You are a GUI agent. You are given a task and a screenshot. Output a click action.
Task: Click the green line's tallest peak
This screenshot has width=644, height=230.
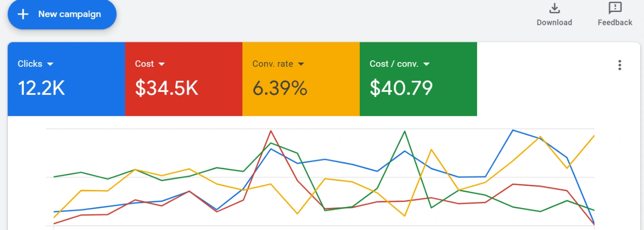point(405,131)
